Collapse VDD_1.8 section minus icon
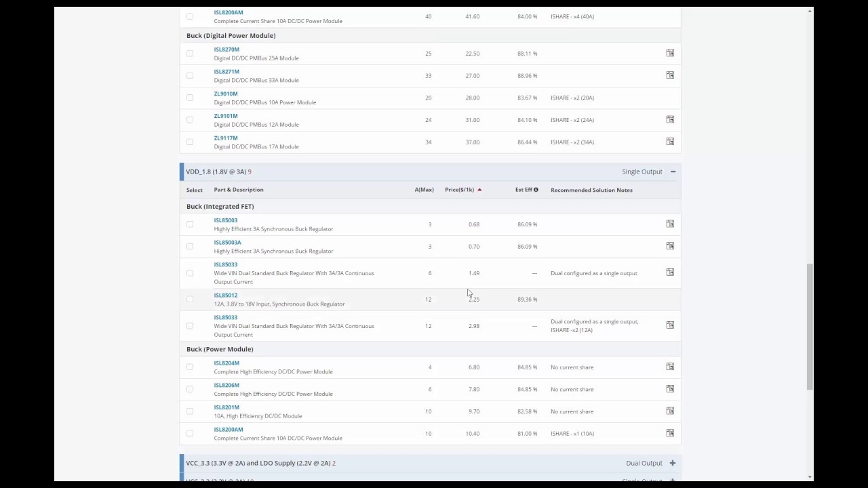This screenshot has height=488, width=868. (673, 171)
